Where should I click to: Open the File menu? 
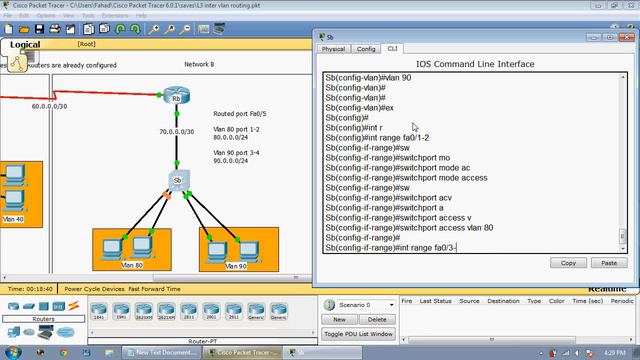click(8, 16)
